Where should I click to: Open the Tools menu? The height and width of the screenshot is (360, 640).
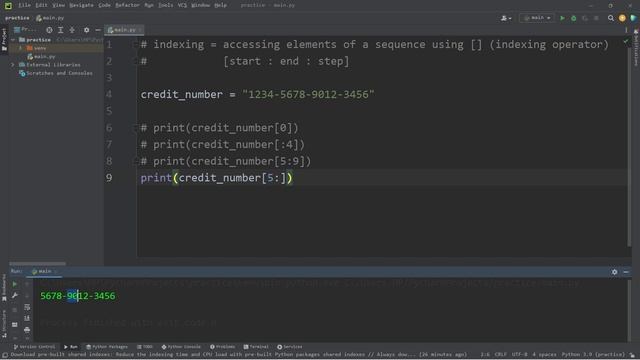point(165,5)
